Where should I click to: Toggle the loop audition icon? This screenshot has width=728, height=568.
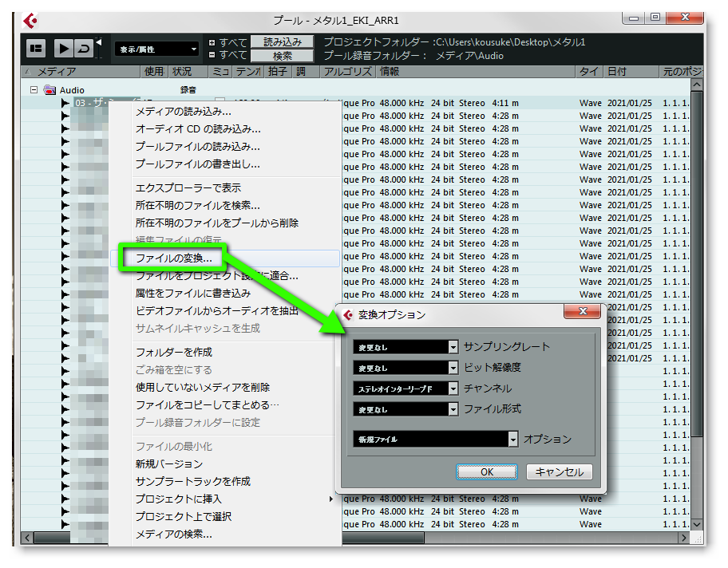tap(84, 48)
